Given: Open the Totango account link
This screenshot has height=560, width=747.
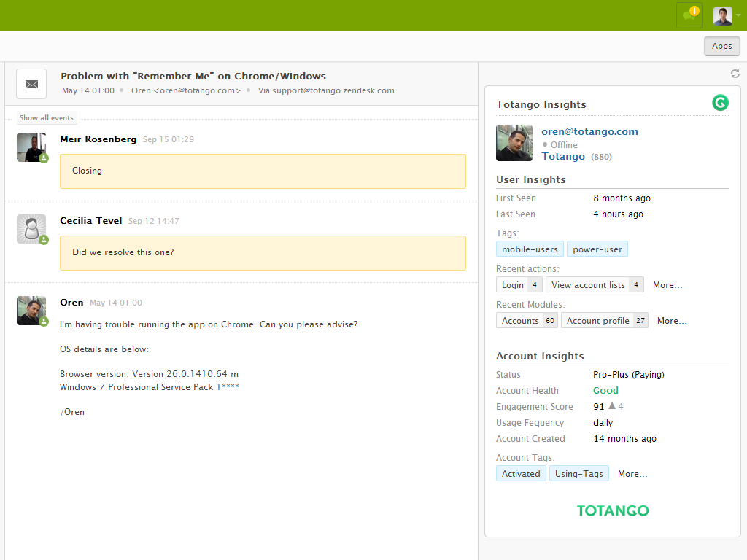Looking at the screenshot, I should point(563,156).
